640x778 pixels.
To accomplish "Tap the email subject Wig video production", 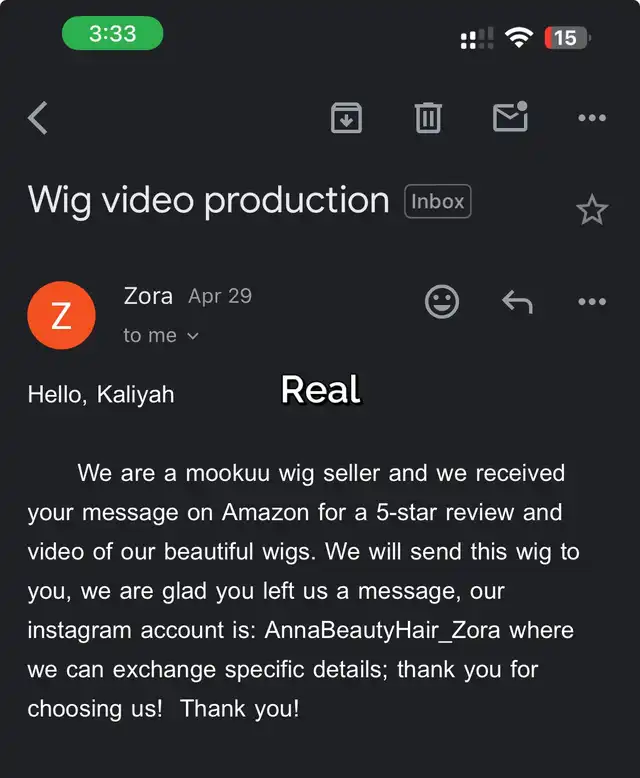I will (208, 201).
